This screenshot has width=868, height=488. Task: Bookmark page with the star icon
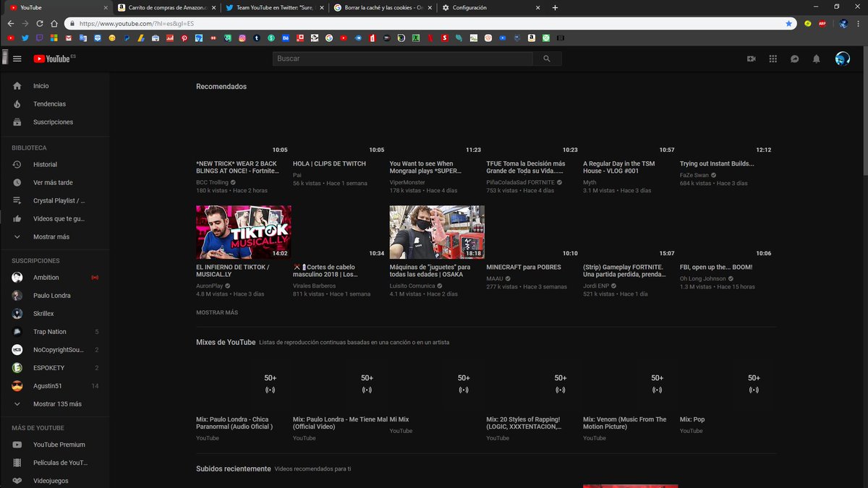[x=788, y=23]
